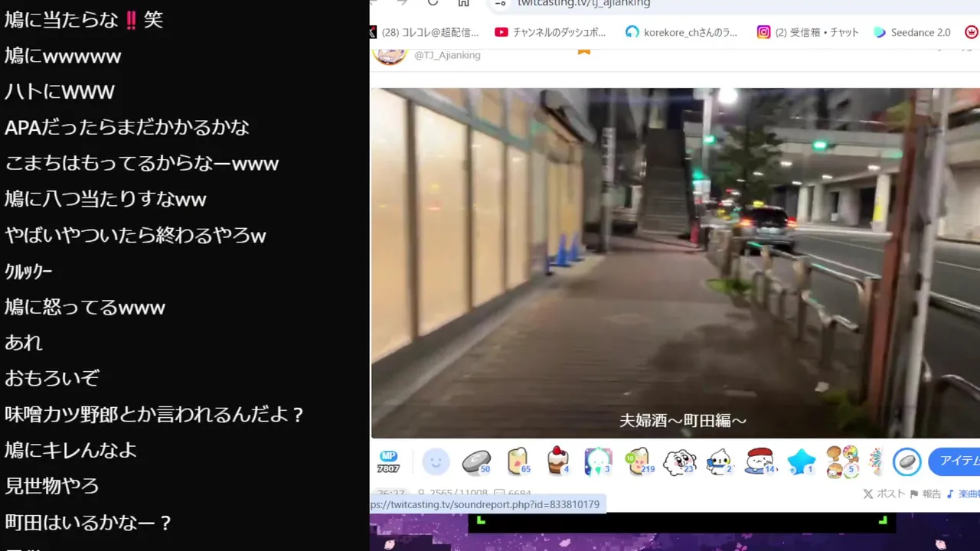980x551 pixels.
Task: Select the smiley face gift item
Action: (x=436, y=461)
